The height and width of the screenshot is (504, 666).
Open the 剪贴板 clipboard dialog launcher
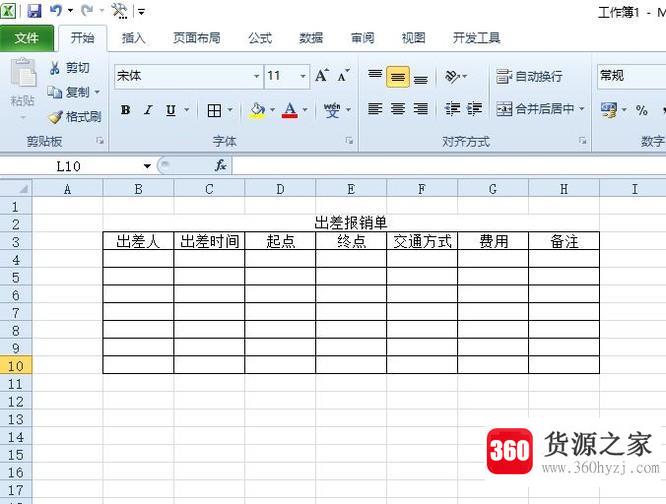100,140
